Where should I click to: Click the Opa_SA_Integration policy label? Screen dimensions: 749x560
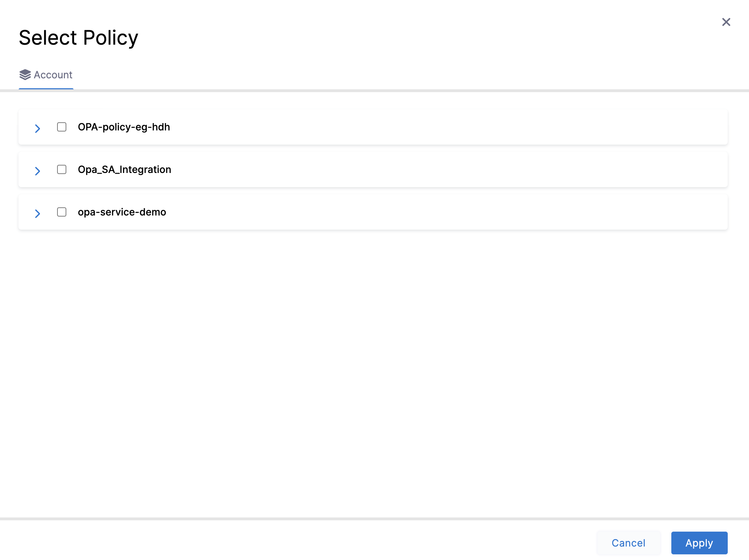pos(124,169)
